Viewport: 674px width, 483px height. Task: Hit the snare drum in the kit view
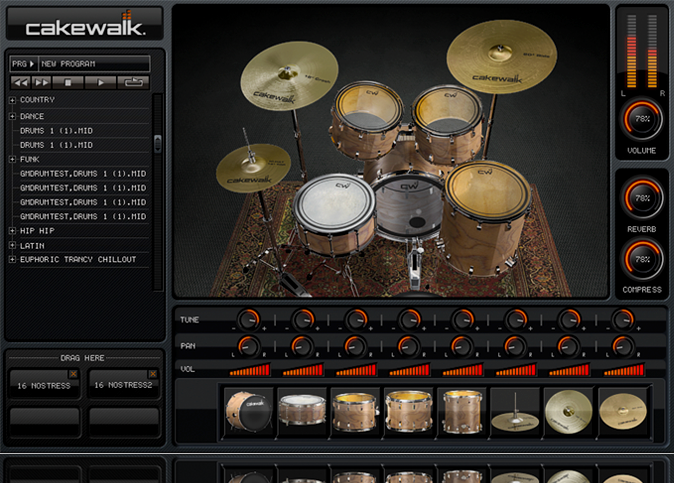coord(334,213)
